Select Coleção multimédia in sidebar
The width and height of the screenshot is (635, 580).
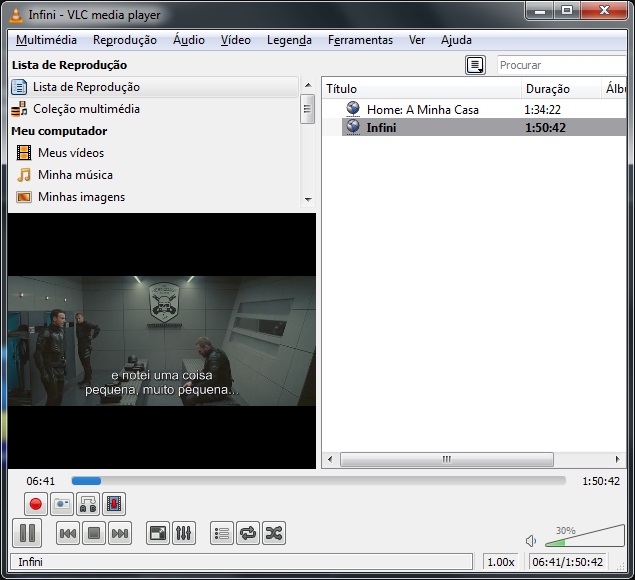coord(154,109)
